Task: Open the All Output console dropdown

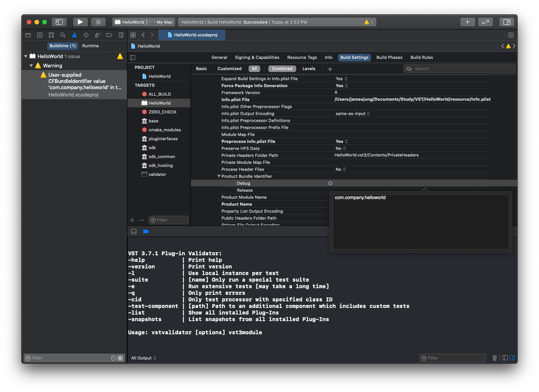Action: (x=144, y=358)
